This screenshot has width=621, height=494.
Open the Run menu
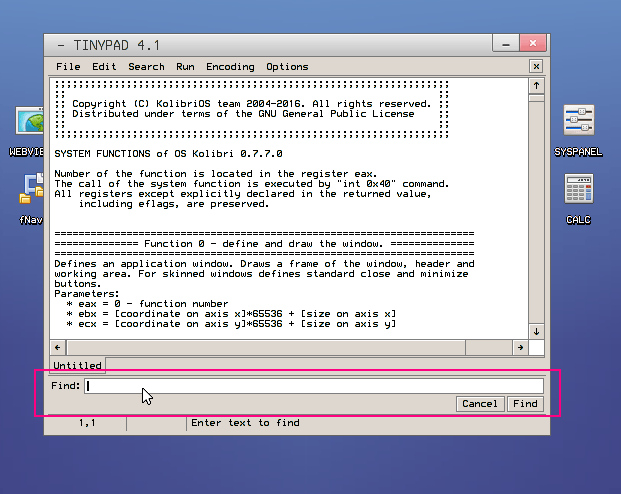[x=185, y=67]
